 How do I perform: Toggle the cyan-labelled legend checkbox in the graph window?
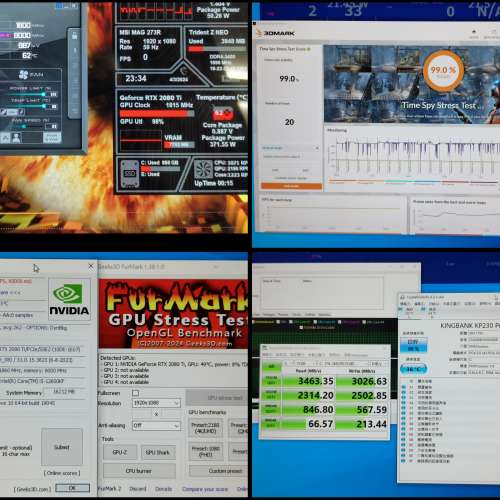pyautogui.click(x=315, y=322)
